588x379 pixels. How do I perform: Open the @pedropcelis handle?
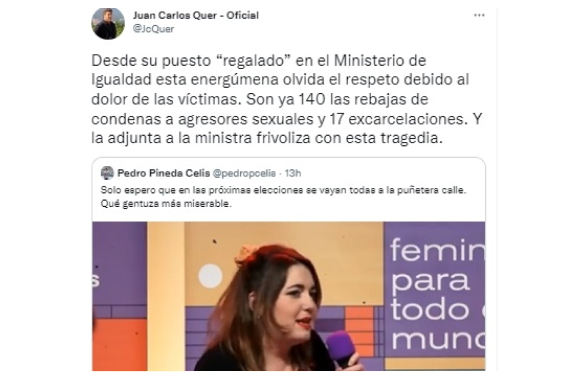coord(244,174)
